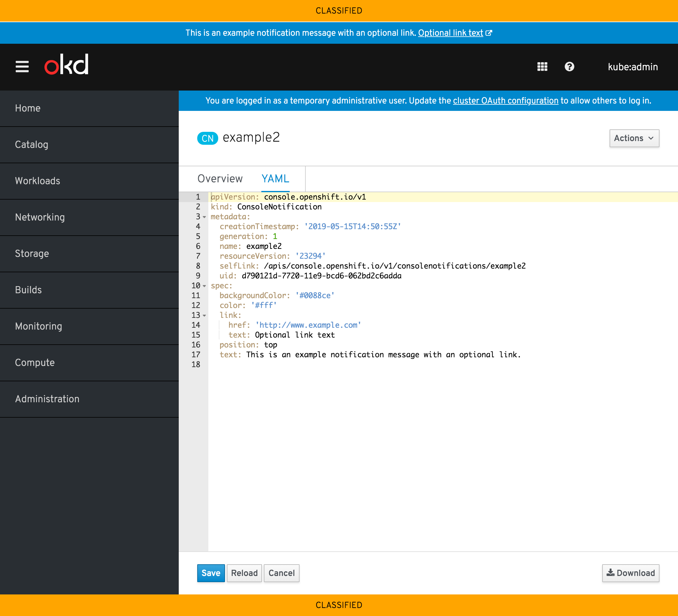Select the YAML tab
678x616 pixels.
(x=275, y=179)
